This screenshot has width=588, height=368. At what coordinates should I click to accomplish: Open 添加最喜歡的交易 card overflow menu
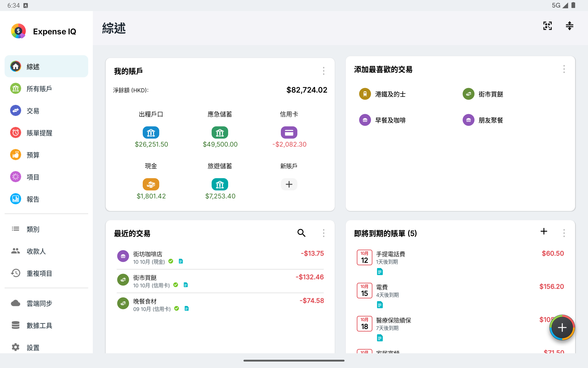(x=564, y=69)
